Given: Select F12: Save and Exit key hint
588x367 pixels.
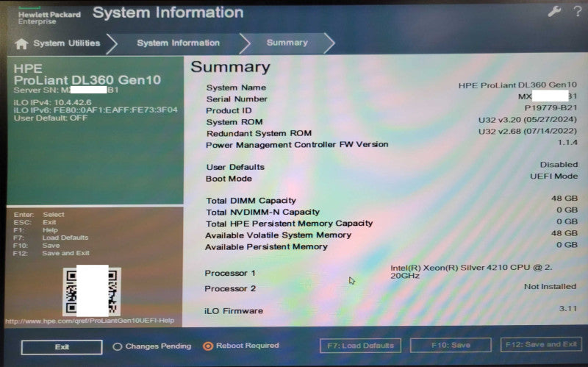Looking at the screenshot, I should click(x=51, y=253).
